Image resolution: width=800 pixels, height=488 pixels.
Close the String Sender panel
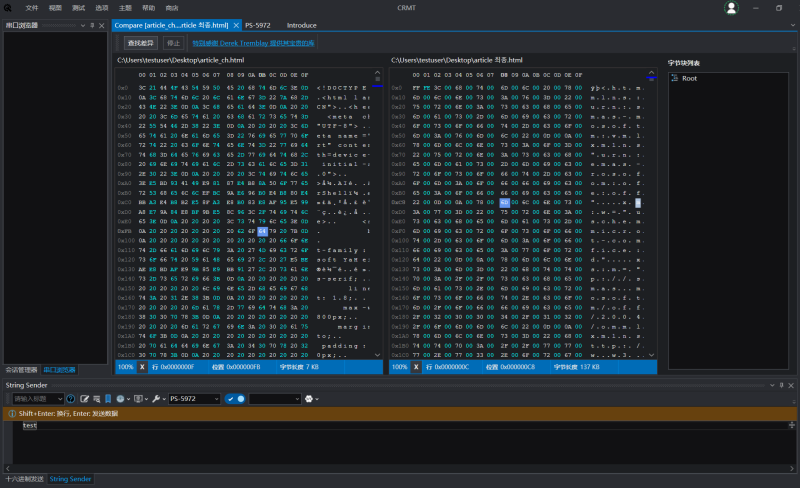coord(791,385)
